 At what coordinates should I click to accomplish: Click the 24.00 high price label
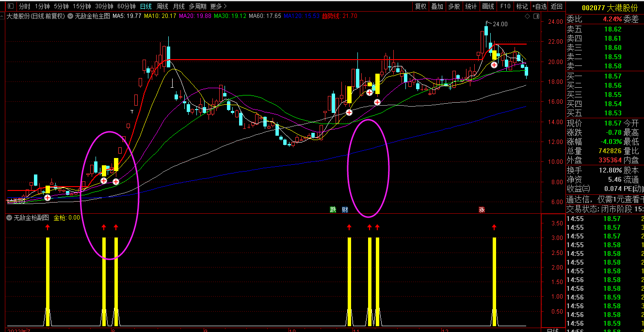(499, 24)
